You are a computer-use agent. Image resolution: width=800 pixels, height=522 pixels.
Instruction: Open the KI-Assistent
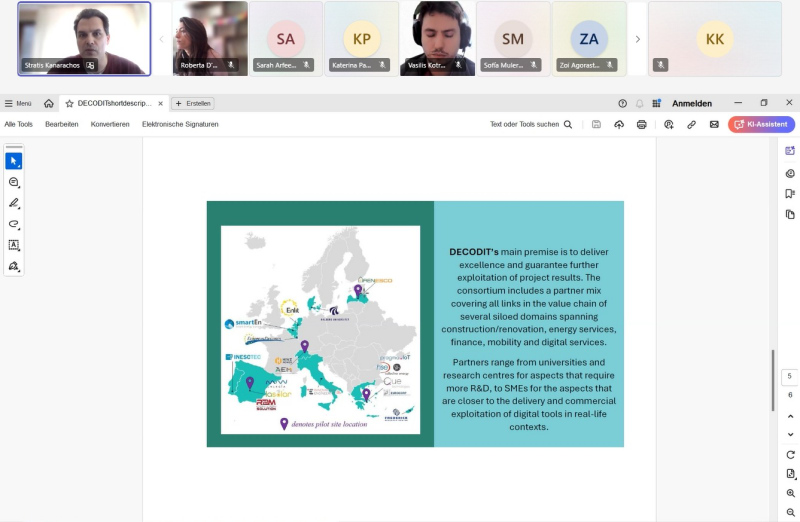click(761, 124)
